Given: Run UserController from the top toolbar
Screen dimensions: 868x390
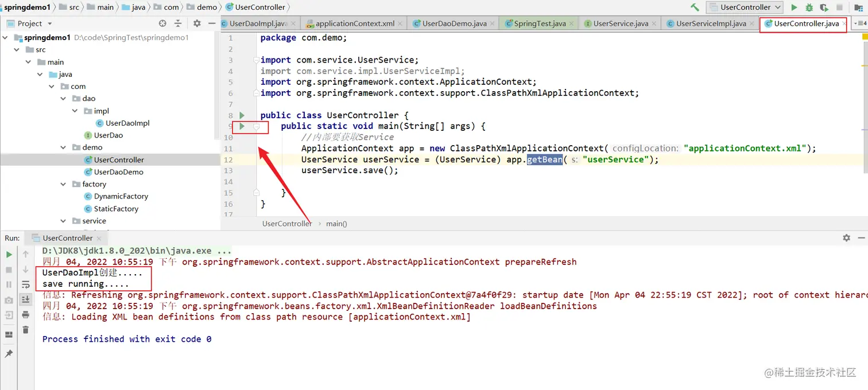Looking at the screenshot, I should coord(794,7).
